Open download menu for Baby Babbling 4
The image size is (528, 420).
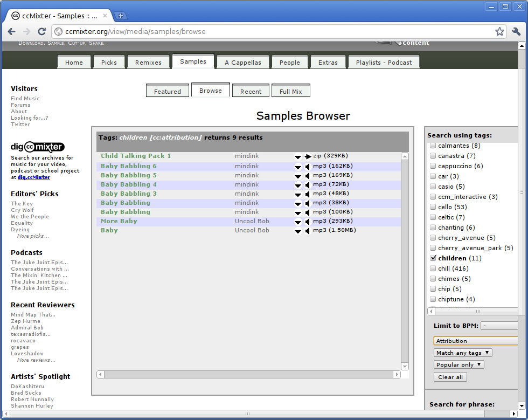[297, 185]
